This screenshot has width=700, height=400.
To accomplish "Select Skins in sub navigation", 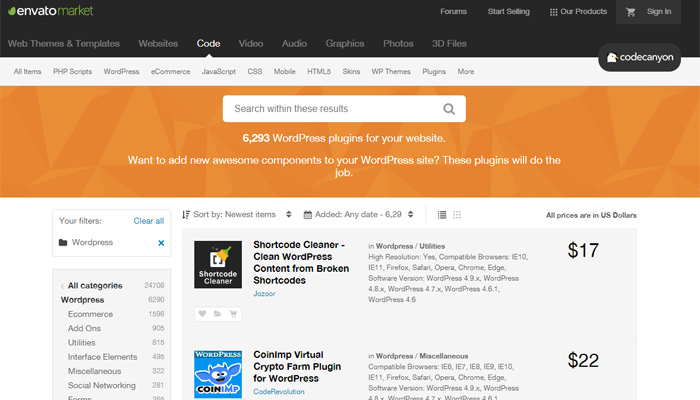I will 351,71.
